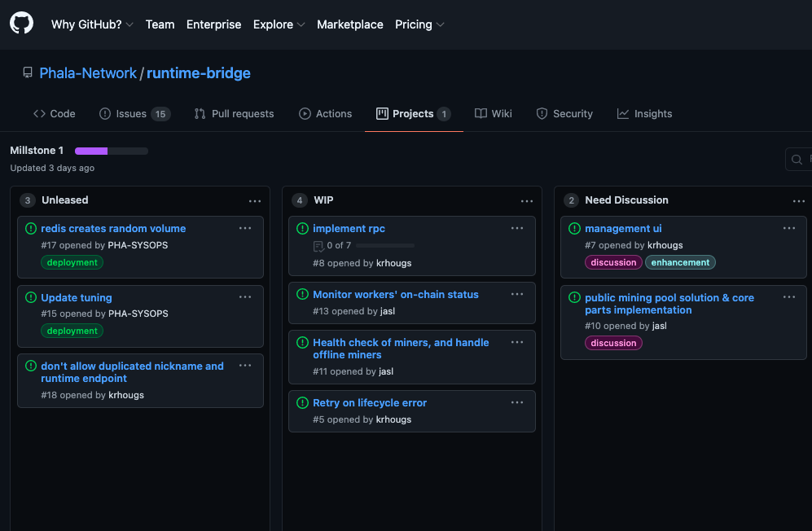This screenshot has width=812, height=531.
Task: Open Need Discussion column menu dots
Action: [x=798, y=201]
